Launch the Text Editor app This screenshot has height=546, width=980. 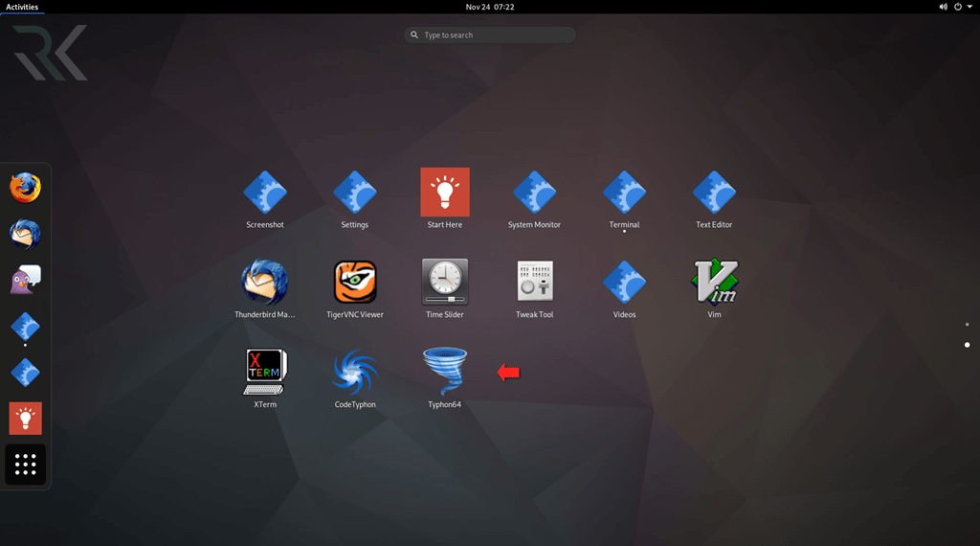point(714,193)
